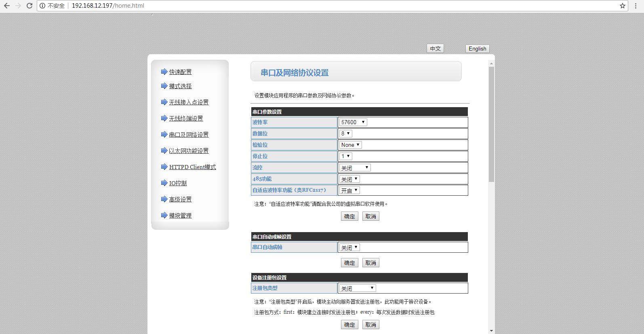Open the 检验位 dropdown showing None

coord(350,145)
